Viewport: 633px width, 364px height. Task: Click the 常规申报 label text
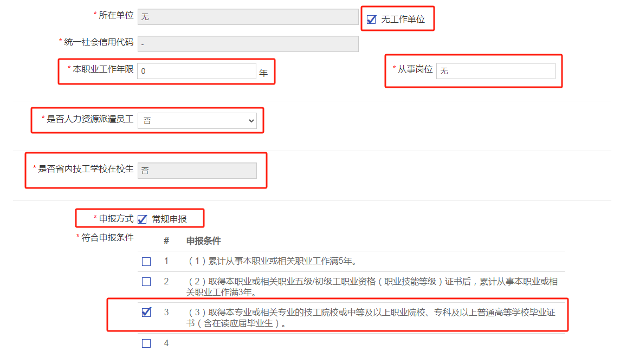pyautogui.click(x=169, y=219)
